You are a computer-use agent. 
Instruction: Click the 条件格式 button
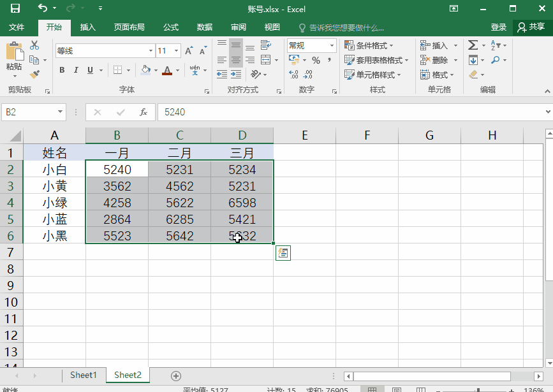(x=369, y=45)
